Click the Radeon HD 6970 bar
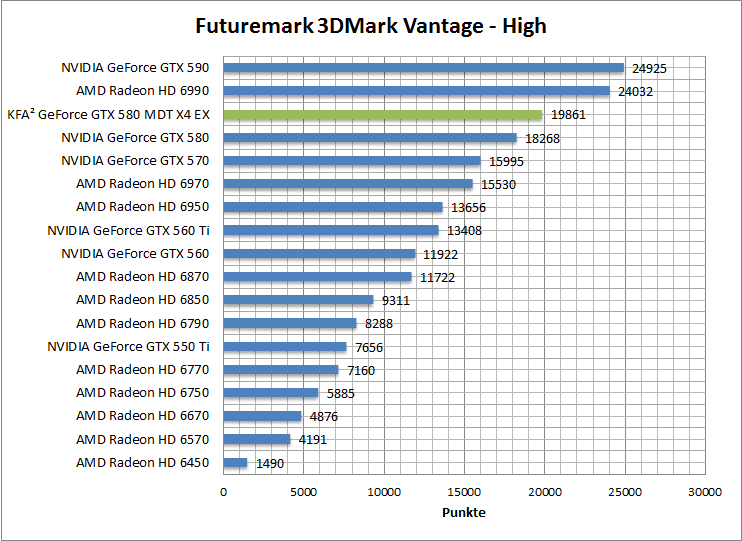This screenshot has height=541, width=742. (x=348, y=183)
